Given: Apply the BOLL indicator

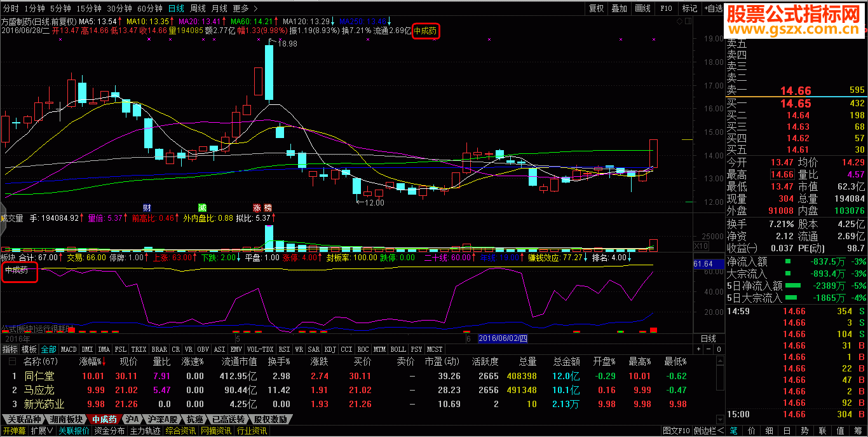Looking at the screenshot, I should point(398,349).
